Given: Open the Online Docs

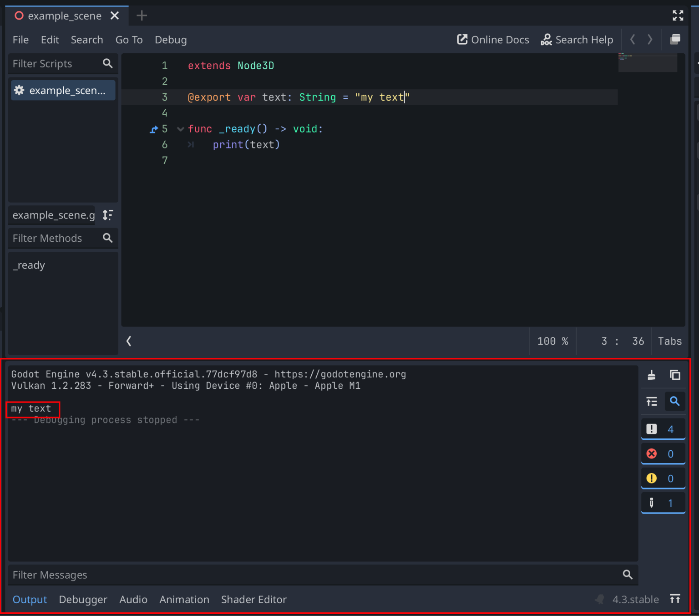Looking at the screenshot, I should pos(493,40).
